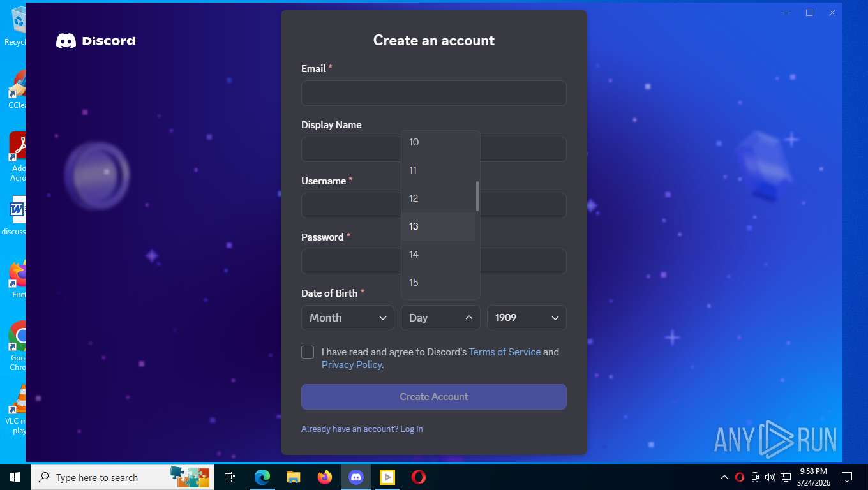Follow the Already have an account link
This screenshot has height=490, width=868.
(x=362, y=429)
